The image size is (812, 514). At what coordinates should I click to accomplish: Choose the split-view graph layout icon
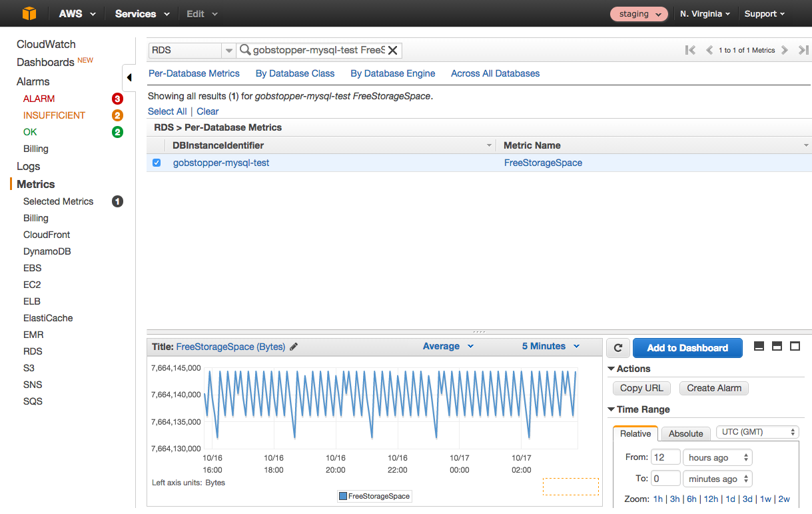[777, 346]
